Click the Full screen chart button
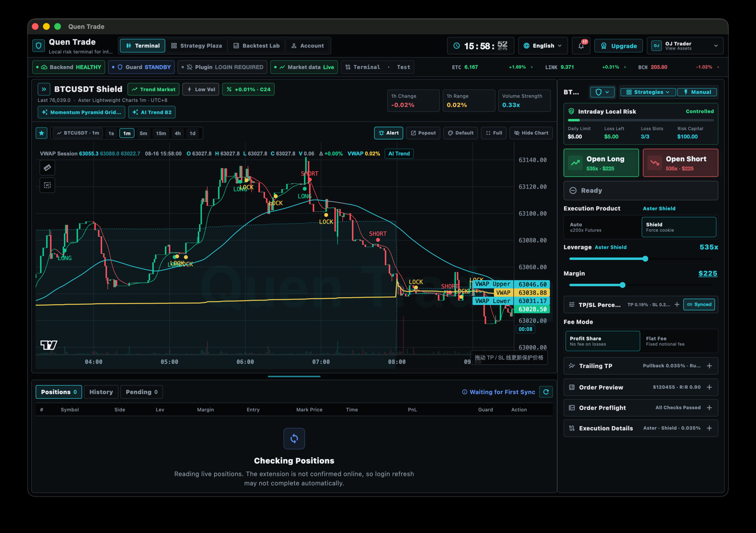The image size is (756, 533). (494, 133)
